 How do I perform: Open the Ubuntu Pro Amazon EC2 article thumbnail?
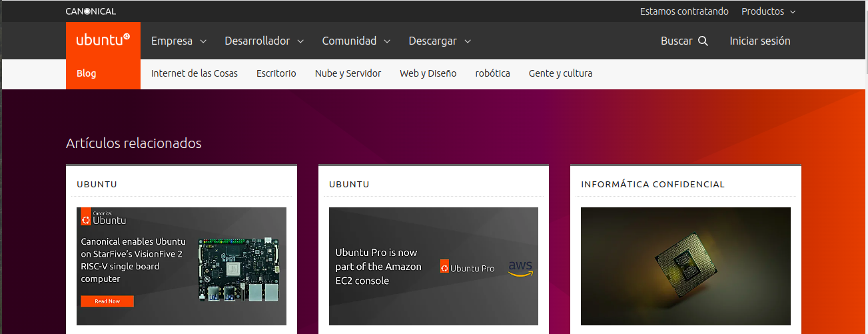(x=433, y=266)
